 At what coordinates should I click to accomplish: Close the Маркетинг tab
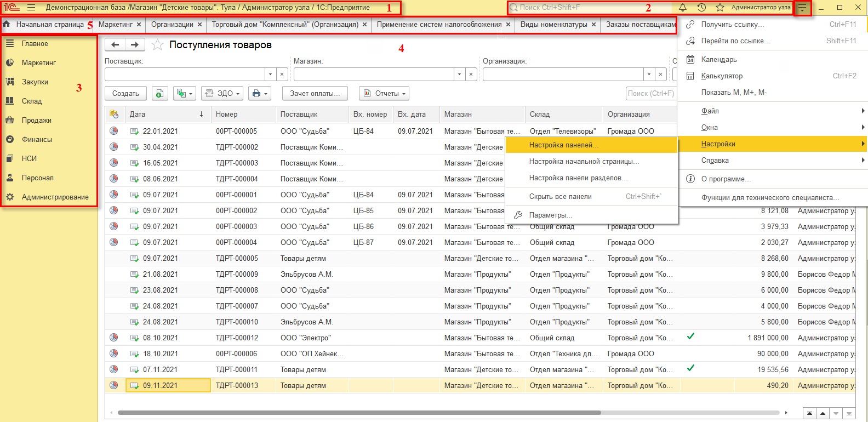tap(139, 25)
